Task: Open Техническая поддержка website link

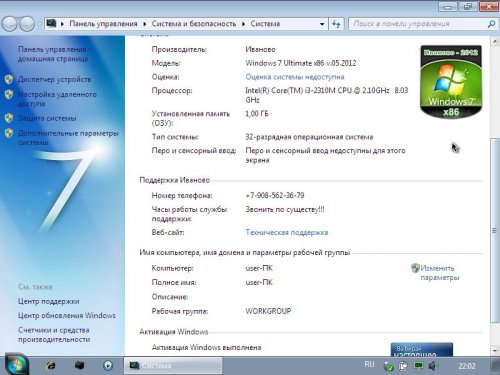Action: pyautogui.click(x=287, y=232)
